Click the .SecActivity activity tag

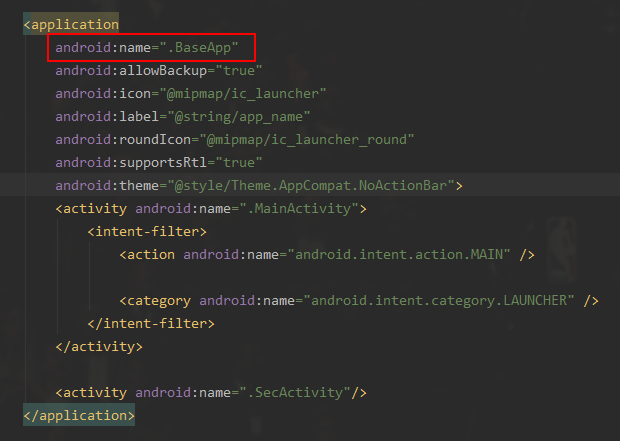[211, 392]
